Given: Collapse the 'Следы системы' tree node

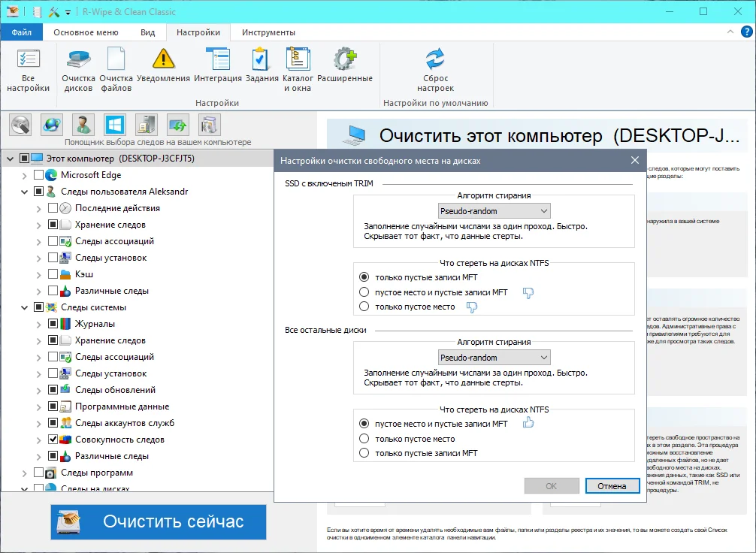Looking at the screenshot, I should tap(24, 307).
